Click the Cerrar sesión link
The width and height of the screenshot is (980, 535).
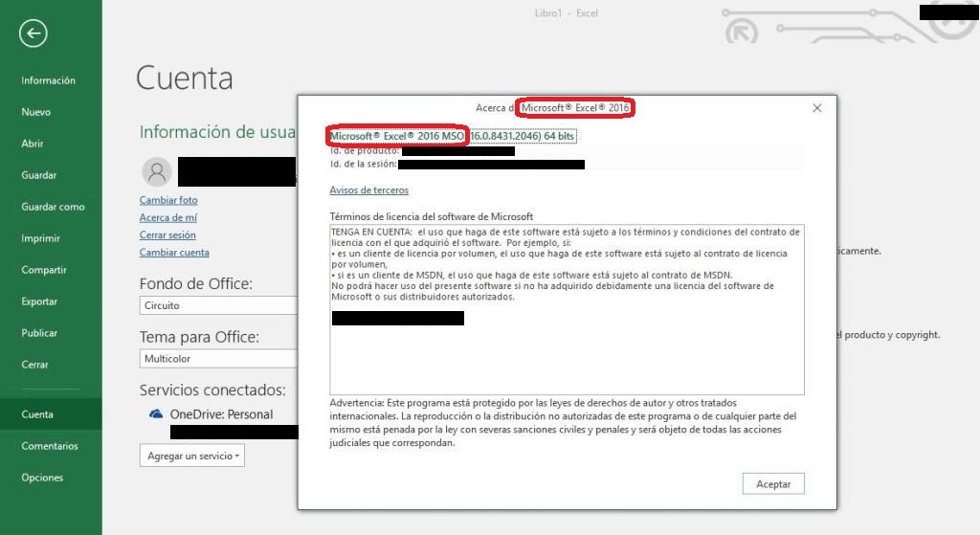point(167,235)
